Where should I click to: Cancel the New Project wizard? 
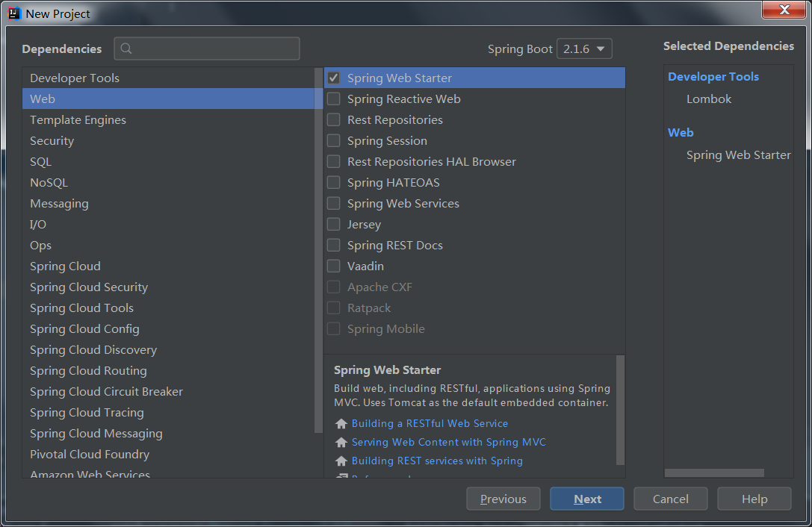(671, 499)
